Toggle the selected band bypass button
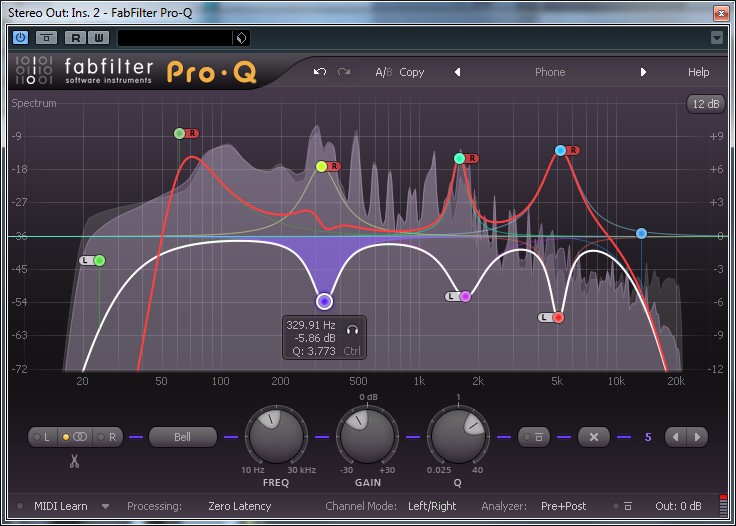The image size is (736, 526). tap(534, 437)
